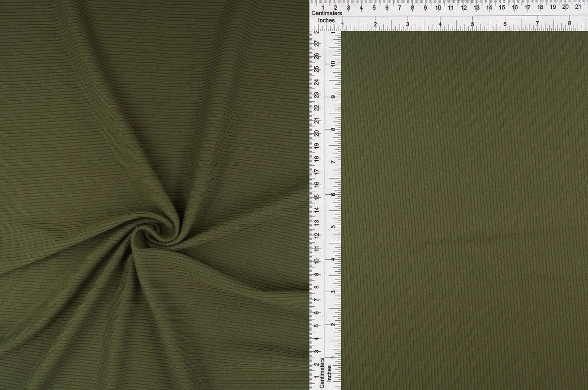Click the number 1 on centimeter ruler

[323, 8]
